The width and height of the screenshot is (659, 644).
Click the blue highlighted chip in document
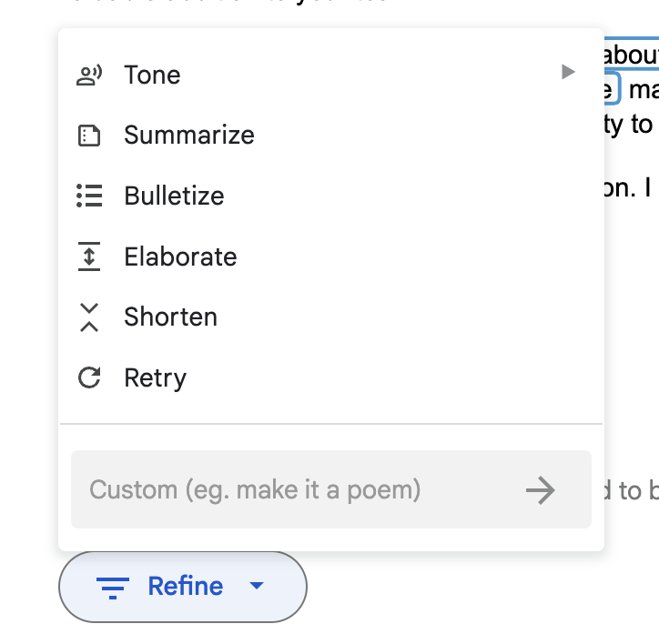(613, 88)
